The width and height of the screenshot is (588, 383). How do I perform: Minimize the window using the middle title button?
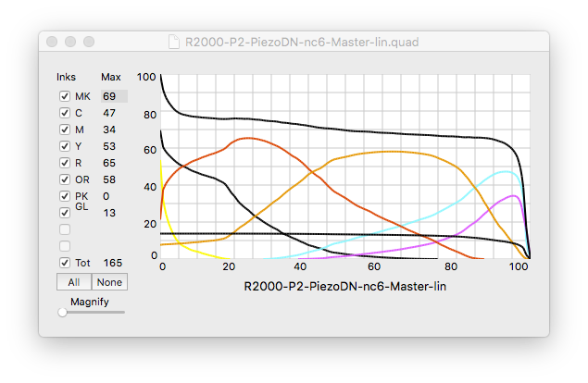70,42
